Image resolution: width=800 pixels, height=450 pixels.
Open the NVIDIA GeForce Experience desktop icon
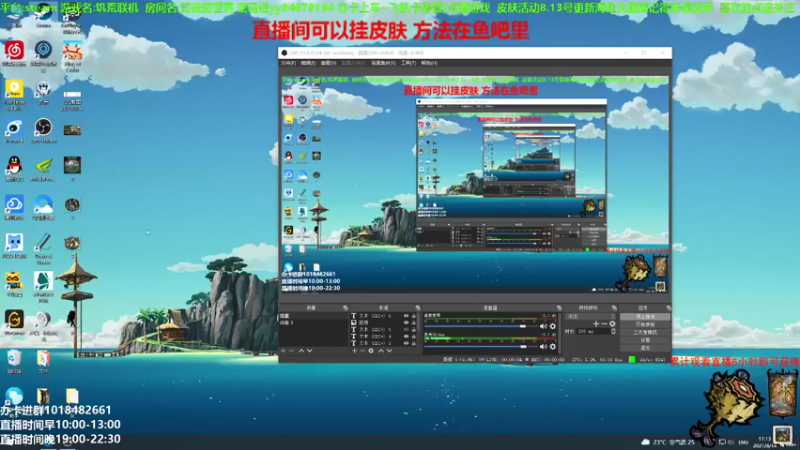pyautogui.click(x=43, y=168)
